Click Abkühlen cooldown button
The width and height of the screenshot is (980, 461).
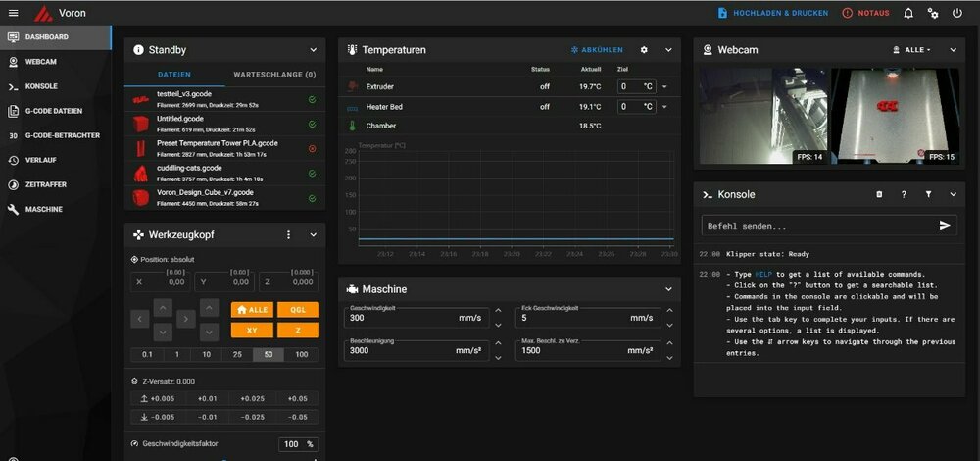[x=597, y=50]
